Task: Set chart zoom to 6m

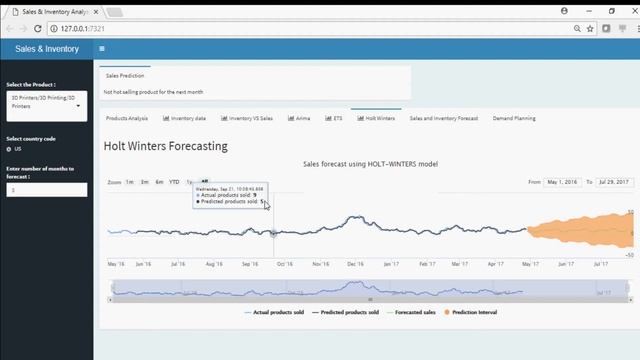Action: 159,182
